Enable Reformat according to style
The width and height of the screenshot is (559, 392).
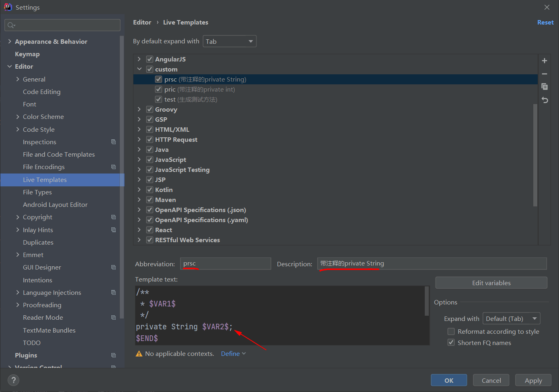coord(451,331)
